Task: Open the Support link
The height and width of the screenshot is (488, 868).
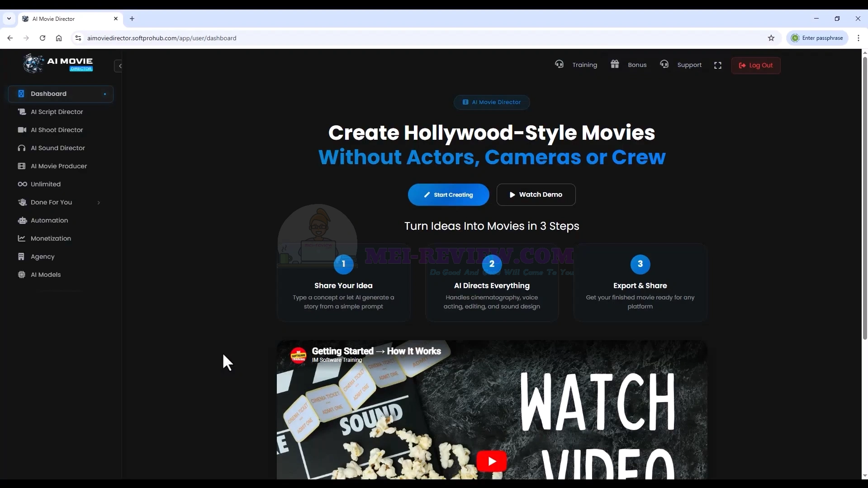Action: (x=689, y=65)
